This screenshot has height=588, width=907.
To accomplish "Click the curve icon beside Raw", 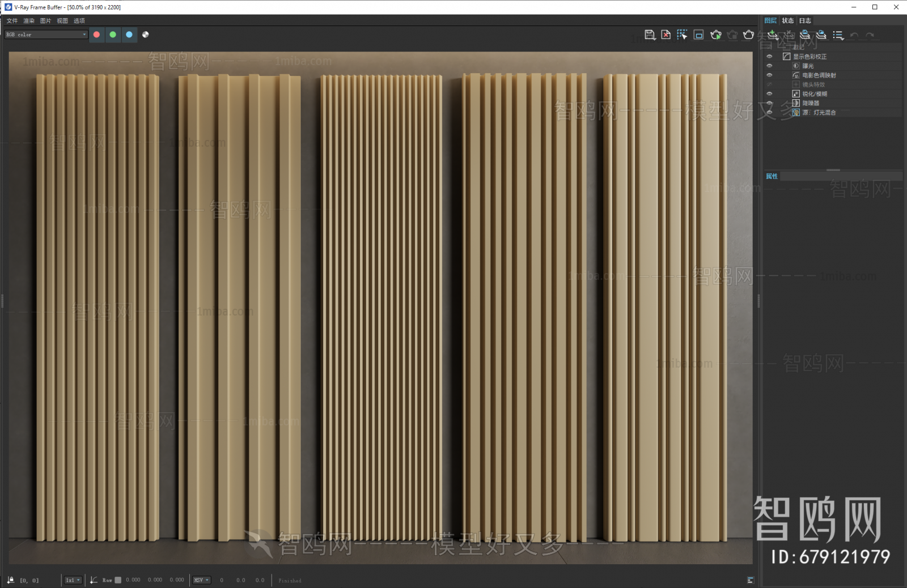I will pos(94,580).
